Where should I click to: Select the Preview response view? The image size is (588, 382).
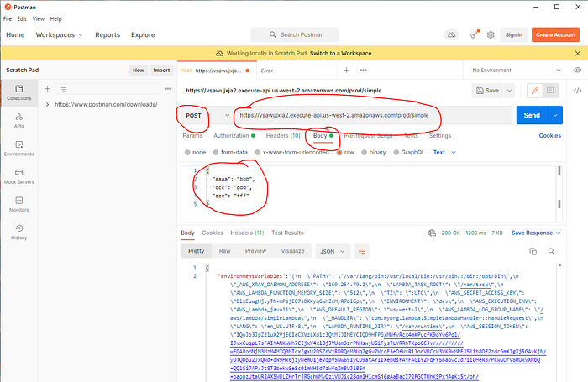[255, 251]
